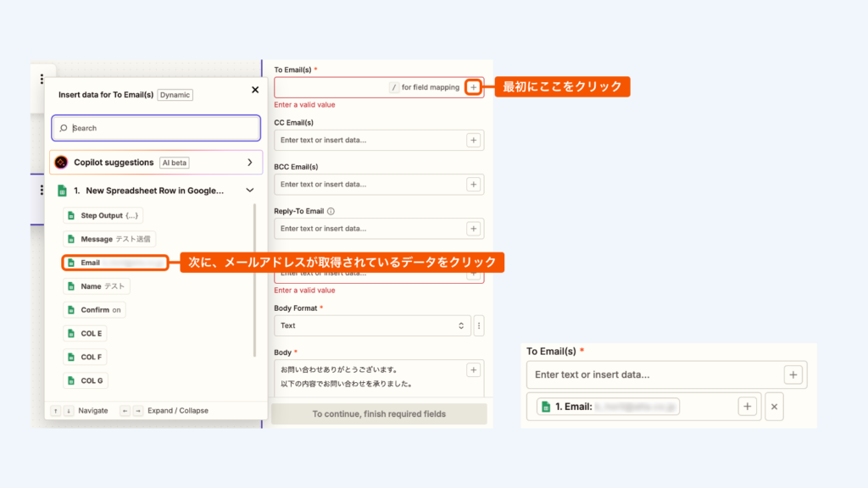Click the To continue, finish required fields button
868x488 pixels.
[379, 414]
